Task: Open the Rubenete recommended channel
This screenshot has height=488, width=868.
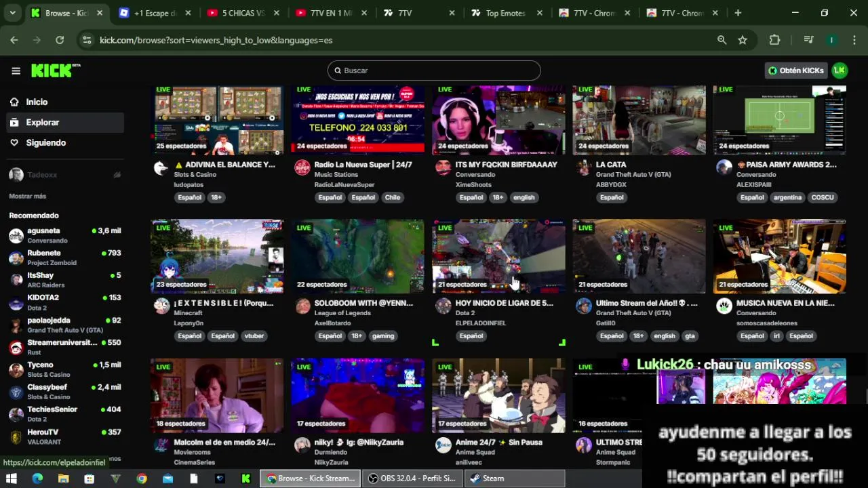Action: (64, 258)
